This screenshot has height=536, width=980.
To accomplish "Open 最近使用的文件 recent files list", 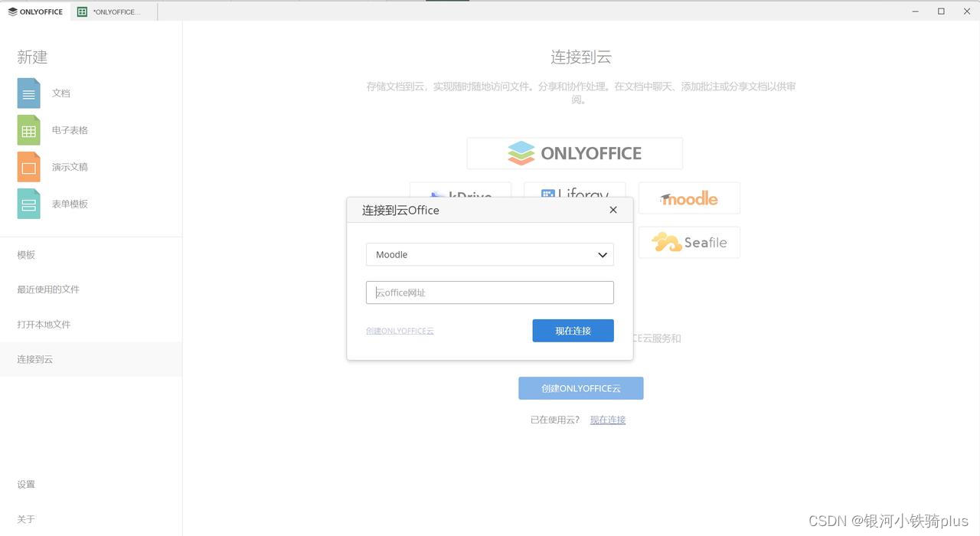I will click(x=91, y=289).
